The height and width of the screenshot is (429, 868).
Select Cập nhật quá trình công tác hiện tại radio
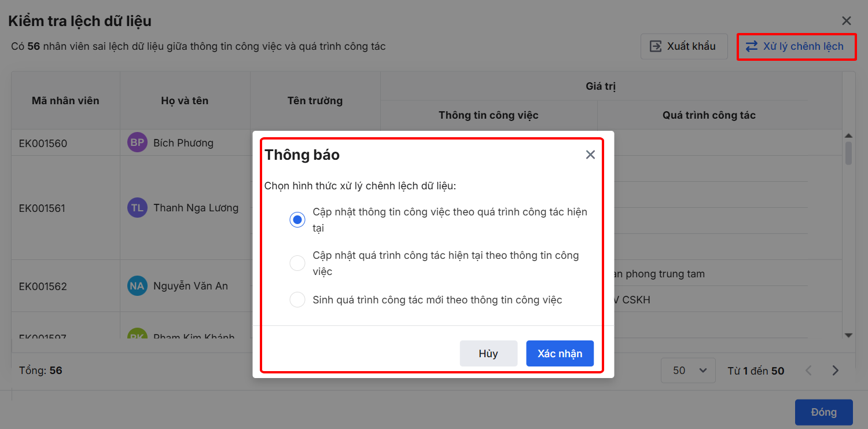click(297, 263)
